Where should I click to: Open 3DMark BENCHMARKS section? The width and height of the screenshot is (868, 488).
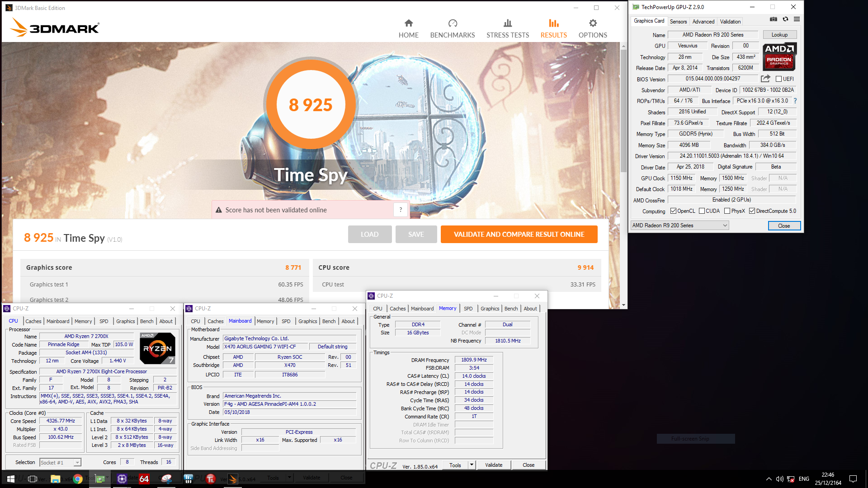(453, 28)
